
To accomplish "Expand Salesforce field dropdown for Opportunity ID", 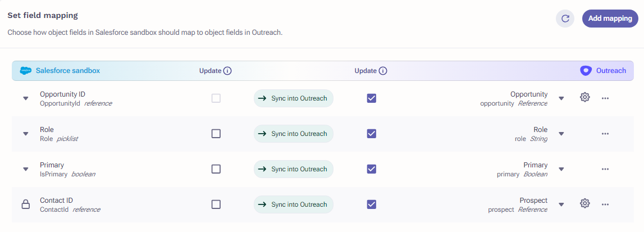I will (25, 98).
